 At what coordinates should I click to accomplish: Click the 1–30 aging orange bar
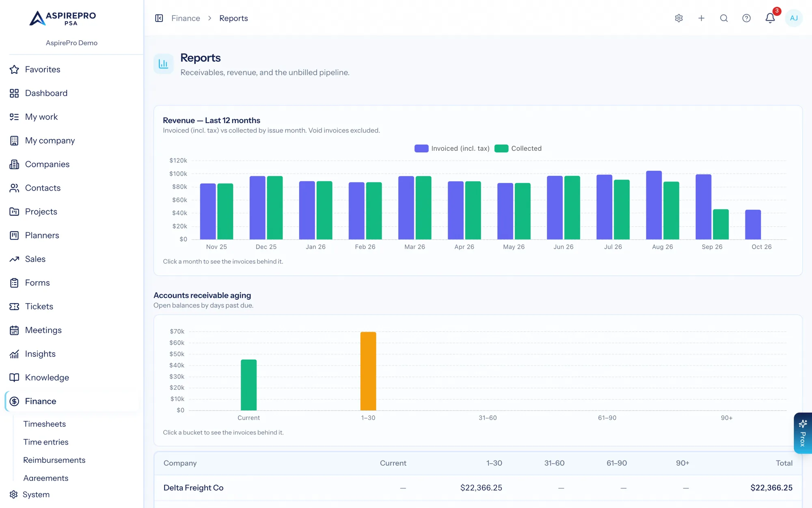(x=368, y=371)
